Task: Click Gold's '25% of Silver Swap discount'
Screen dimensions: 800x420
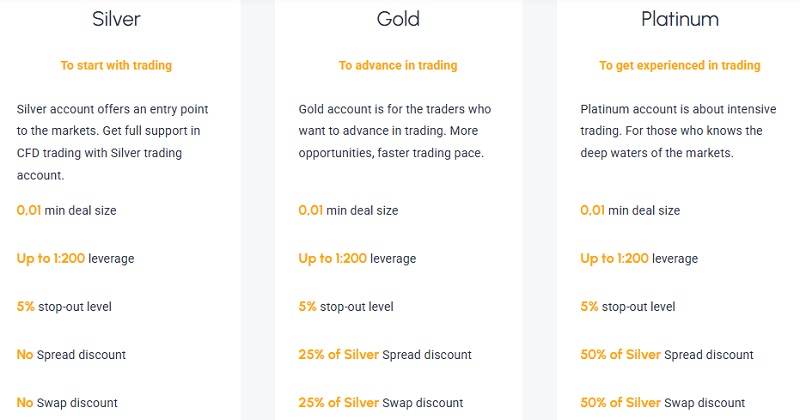Action: click(380, 403)
